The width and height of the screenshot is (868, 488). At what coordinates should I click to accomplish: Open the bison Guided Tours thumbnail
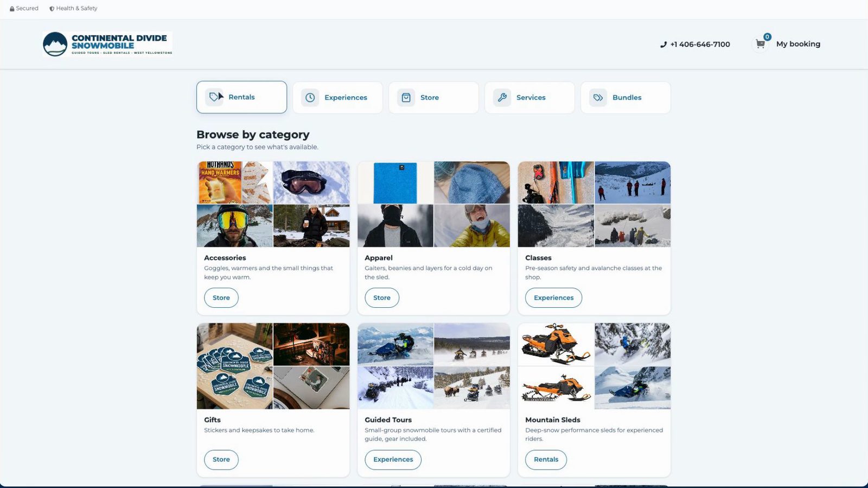pyautogui.click(x=472, y=388)
